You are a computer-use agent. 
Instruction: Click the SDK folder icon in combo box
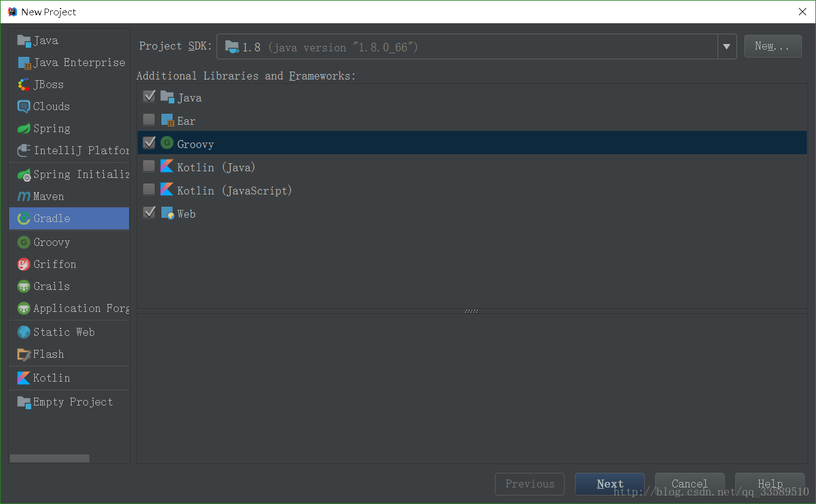tap(232, 47)
